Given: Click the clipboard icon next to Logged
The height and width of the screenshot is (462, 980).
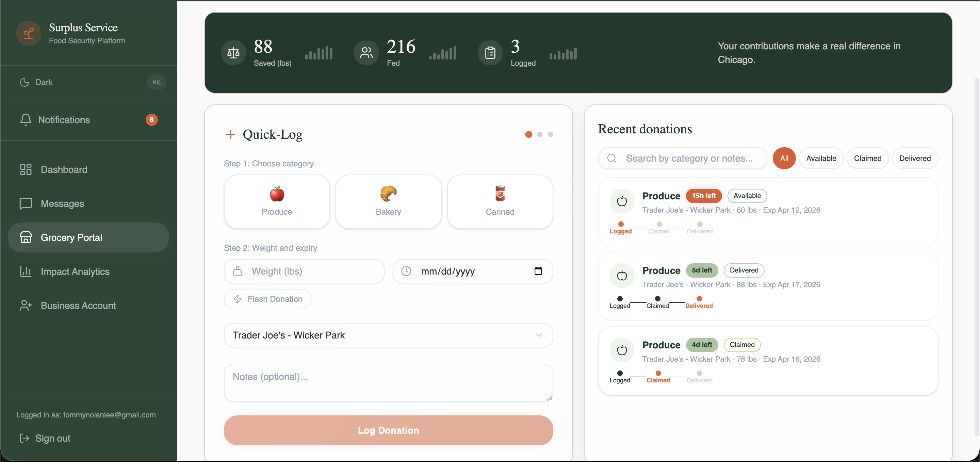Looking at the screenshot, I should (490, 53).
